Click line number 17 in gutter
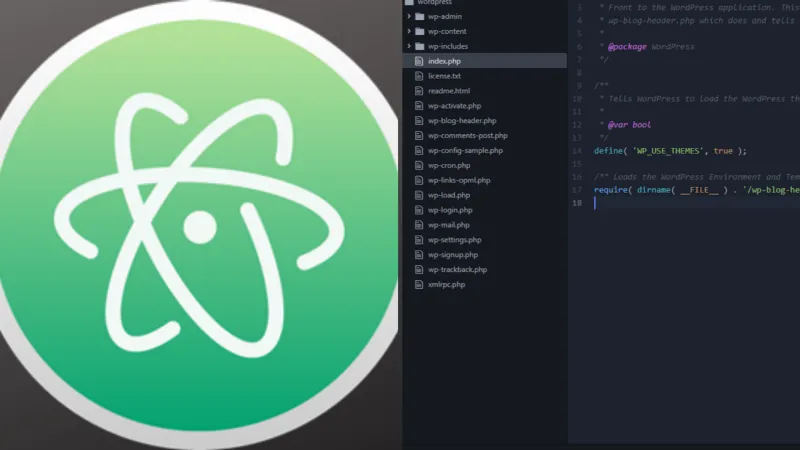This screenshot has height=450, width=800. (577, 190)
